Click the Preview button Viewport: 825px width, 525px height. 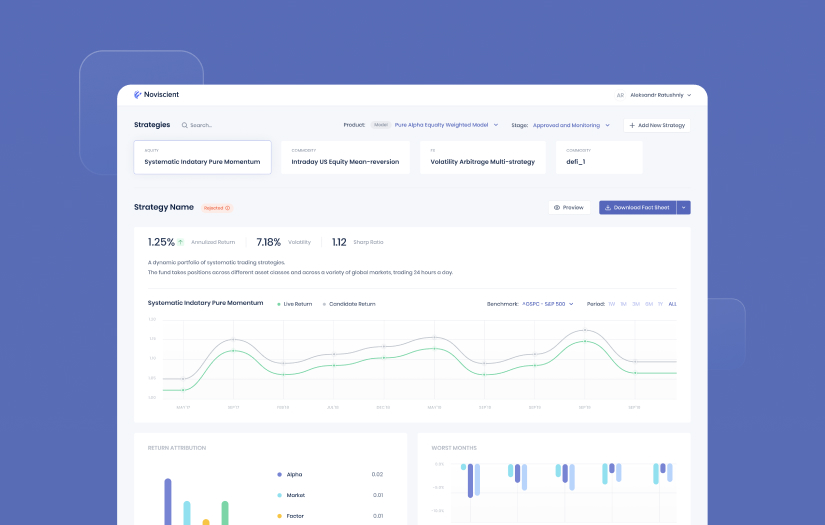tap(569, 207)
